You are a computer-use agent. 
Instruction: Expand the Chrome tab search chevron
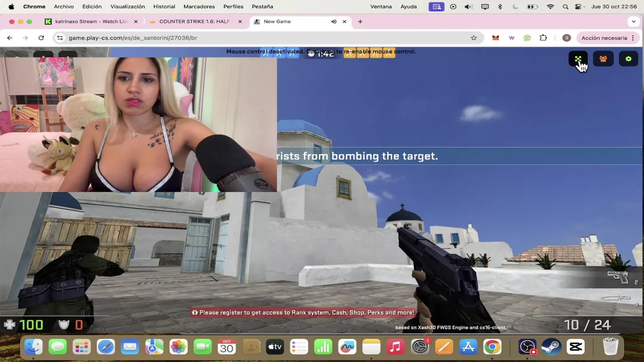(x=633, y=22)
